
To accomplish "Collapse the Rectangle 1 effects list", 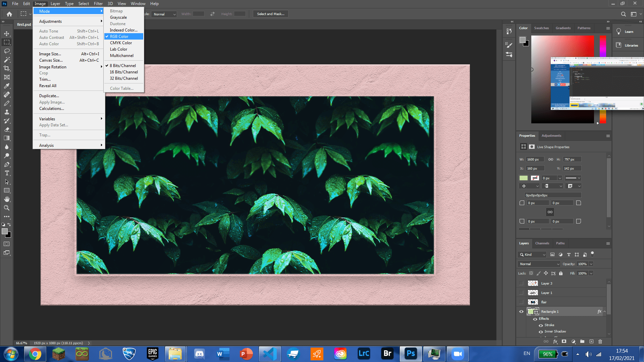I will pyautogui.click(x=605, y=311).
